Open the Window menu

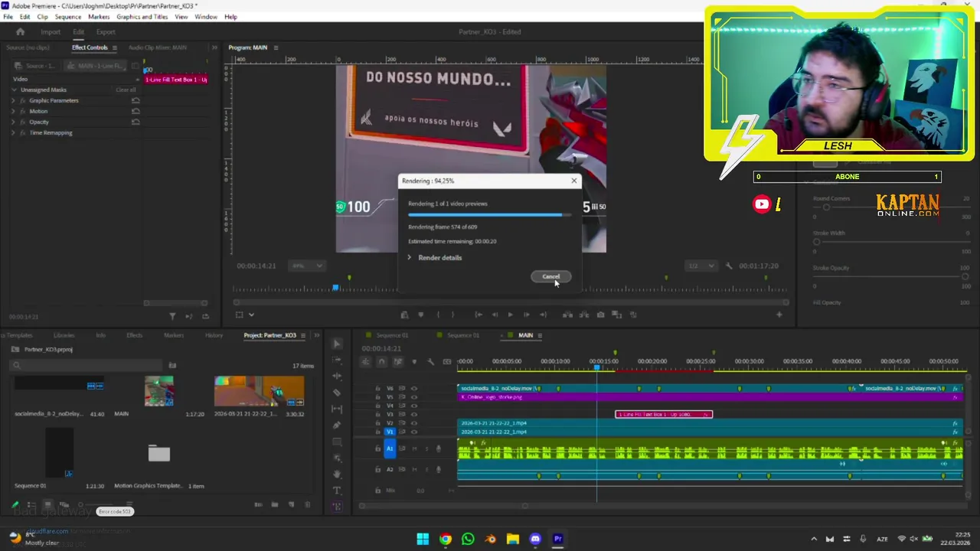pos(206,17)
